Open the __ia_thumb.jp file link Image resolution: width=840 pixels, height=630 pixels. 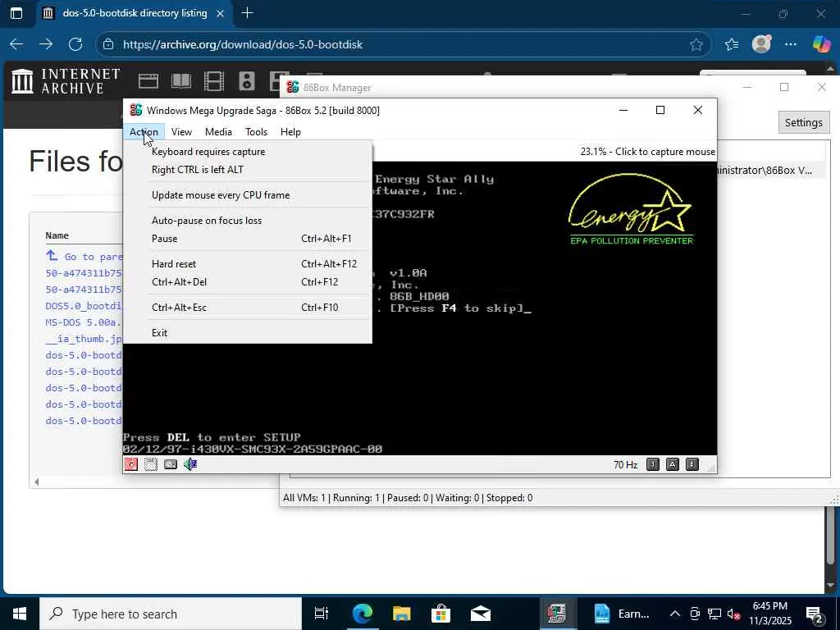coord(84,339)
